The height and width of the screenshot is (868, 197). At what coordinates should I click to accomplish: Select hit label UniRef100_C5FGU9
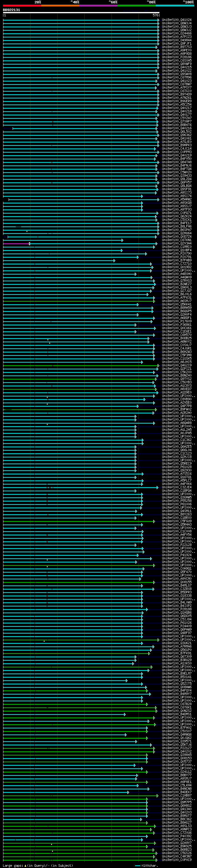pos(177,521)
